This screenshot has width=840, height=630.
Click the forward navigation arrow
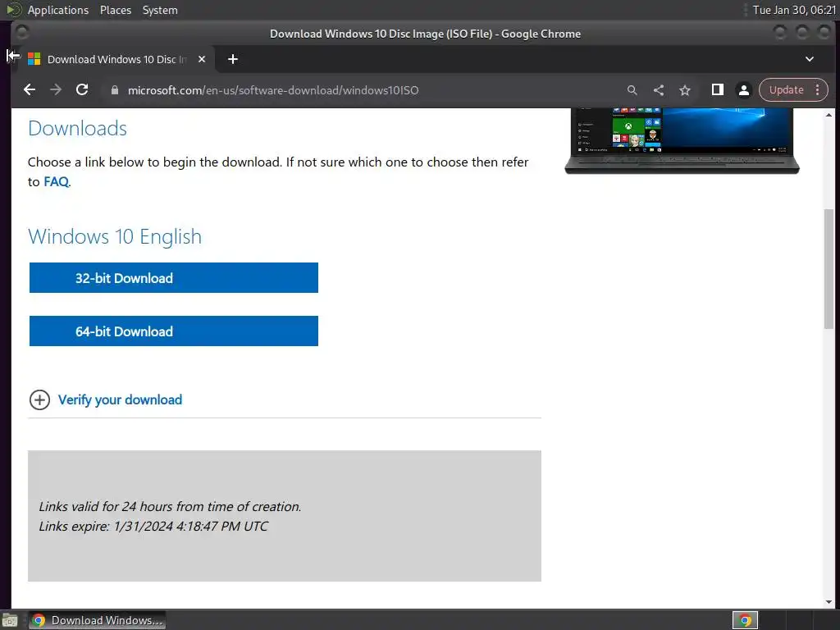click(56, 90)
